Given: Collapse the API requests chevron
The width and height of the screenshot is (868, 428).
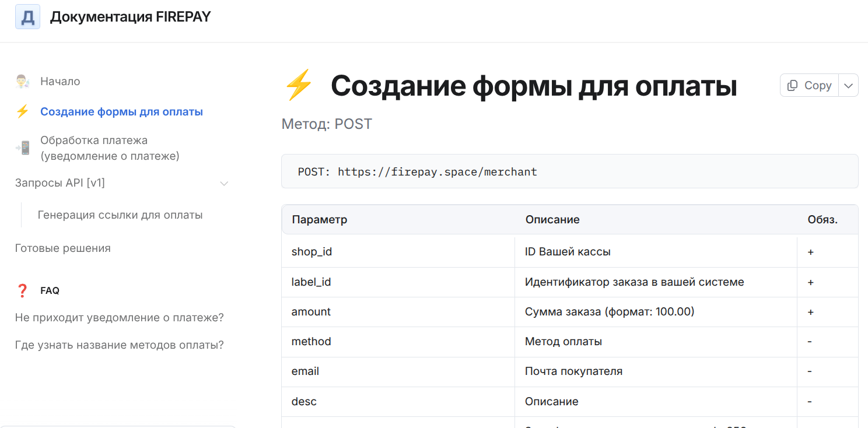Looking at the screenshot, I should coord(224,183).
